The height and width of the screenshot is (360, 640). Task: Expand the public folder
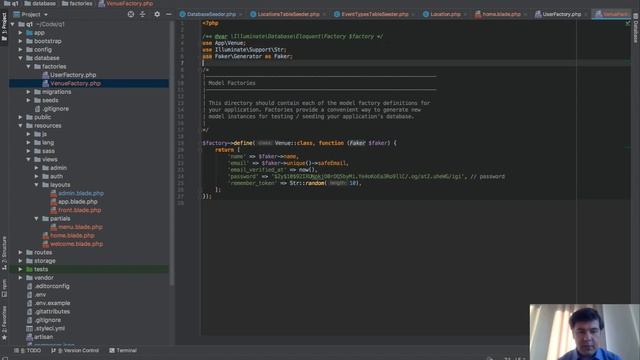20,117
